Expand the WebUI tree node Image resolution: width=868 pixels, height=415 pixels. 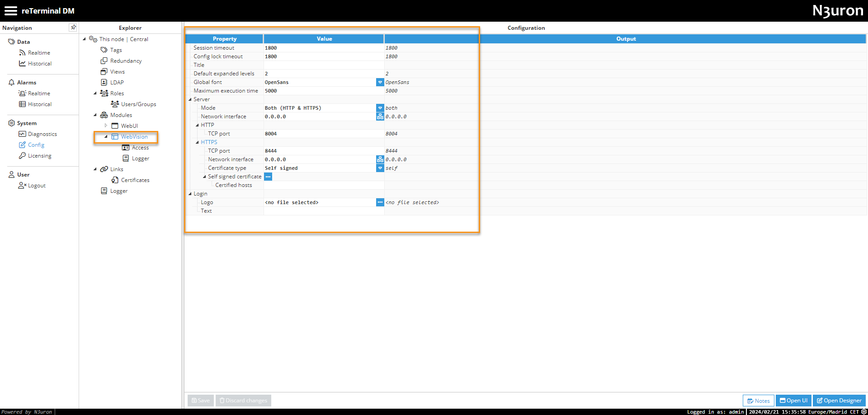106,126
